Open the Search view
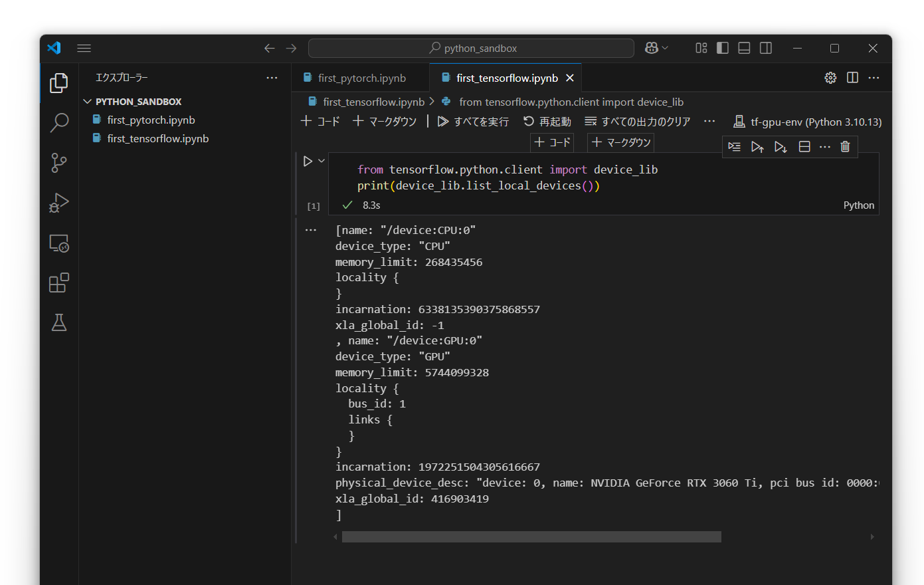924x585 pixels. [x=59, y=123]
